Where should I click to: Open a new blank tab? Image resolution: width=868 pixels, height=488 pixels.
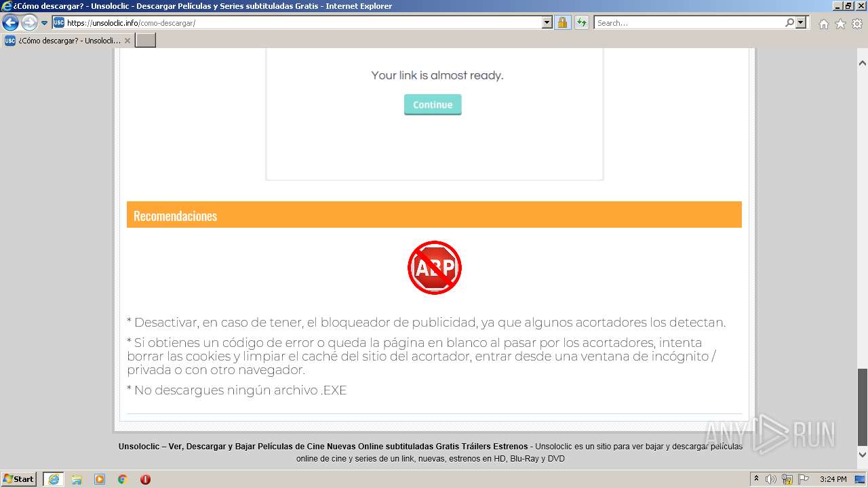click(146, 41)
